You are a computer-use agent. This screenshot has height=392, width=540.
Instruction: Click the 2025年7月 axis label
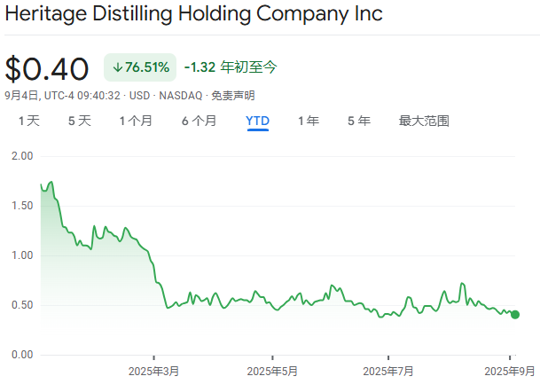(389, 371)
